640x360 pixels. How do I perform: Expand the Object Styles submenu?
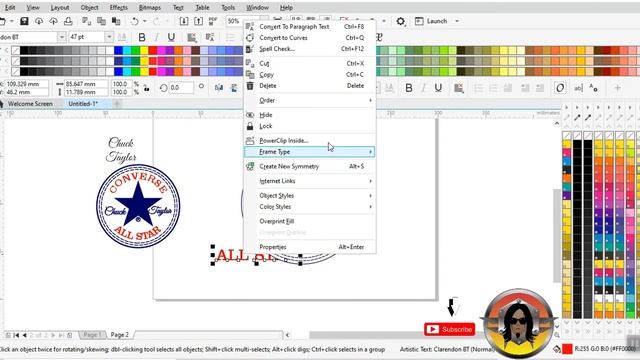click(x=310, y=196)
